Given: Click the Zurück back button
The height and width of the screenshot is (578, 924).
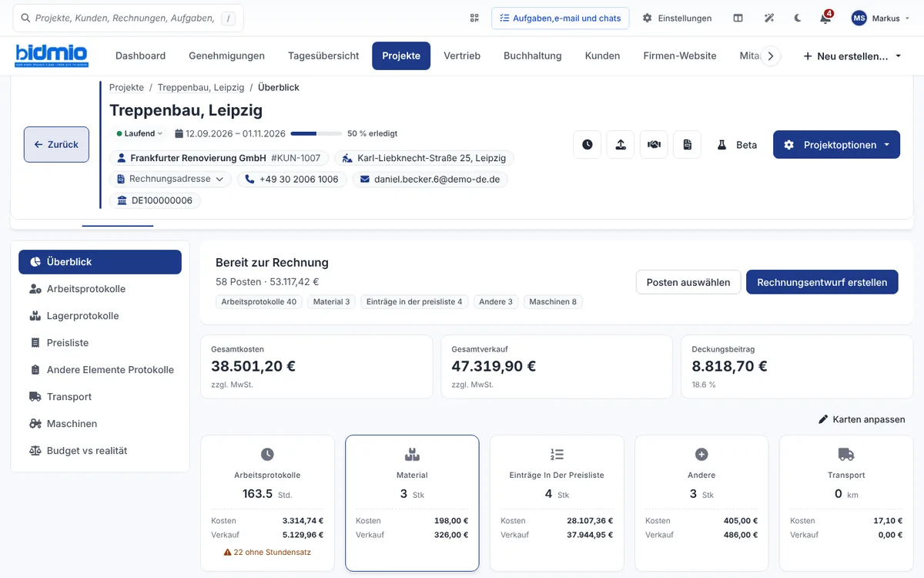Looking at the screenshot, I should pos(56,145).
